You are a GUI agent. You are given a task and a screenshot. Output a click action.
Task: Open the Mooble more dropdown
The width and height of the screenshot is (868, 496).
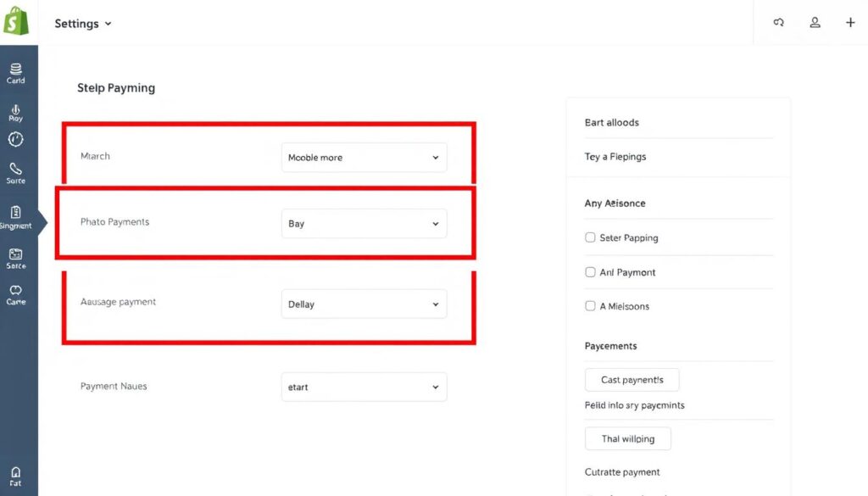click(x=364, y=158)
